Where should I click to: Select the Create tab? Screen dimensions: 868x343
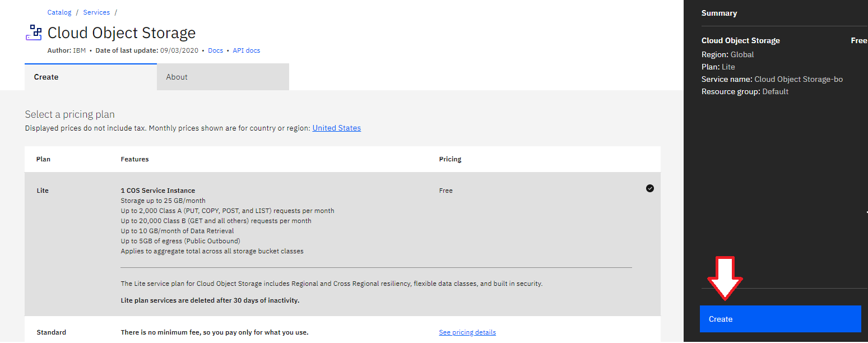point(90,77)
